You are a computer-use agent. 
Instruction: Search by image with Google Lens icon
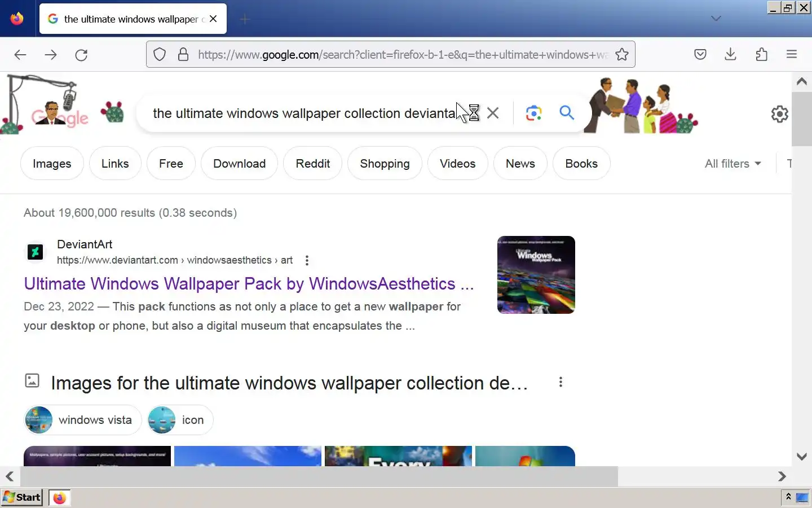click(533, 113)
